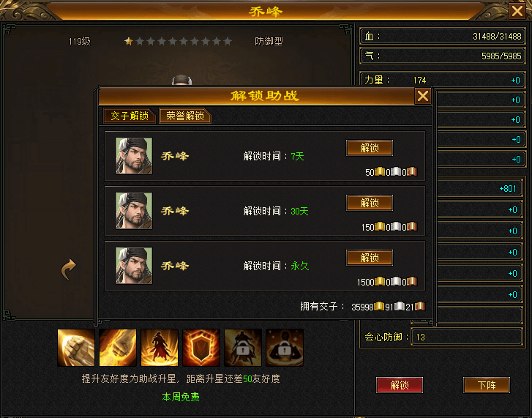Click 乔峰 portrait in the 永久 row
This screenshot has height=418, width=532.
tap(134, 266)
